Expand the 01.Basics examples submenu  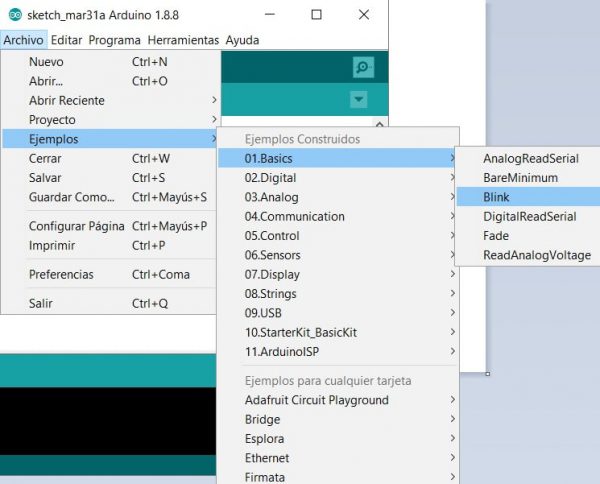(338, 158)
